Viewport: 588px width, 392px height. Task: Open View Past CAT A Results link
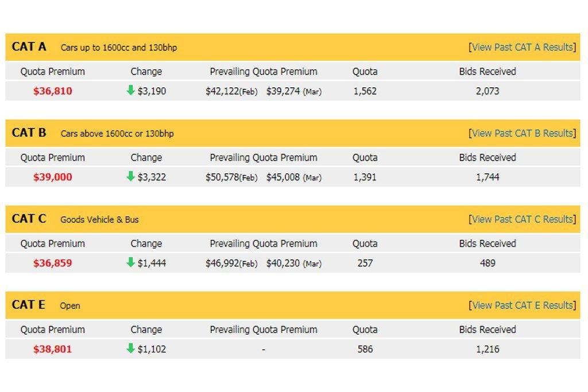point(522,47)
